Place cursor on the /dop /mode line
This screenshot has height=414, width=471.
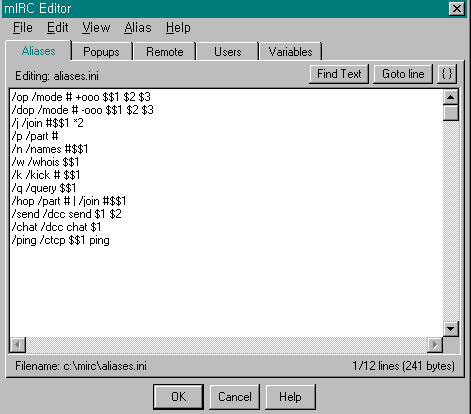(82, 110)
